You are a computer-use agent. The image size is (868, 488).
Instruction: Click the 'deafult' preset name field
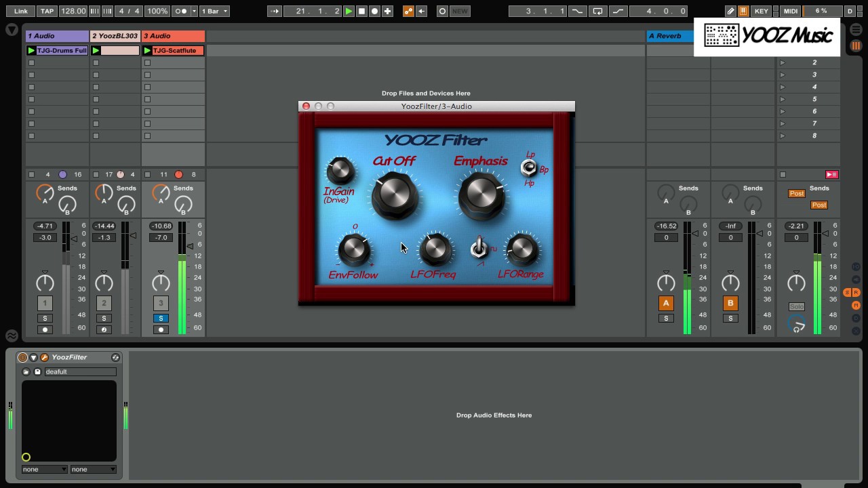80,371
